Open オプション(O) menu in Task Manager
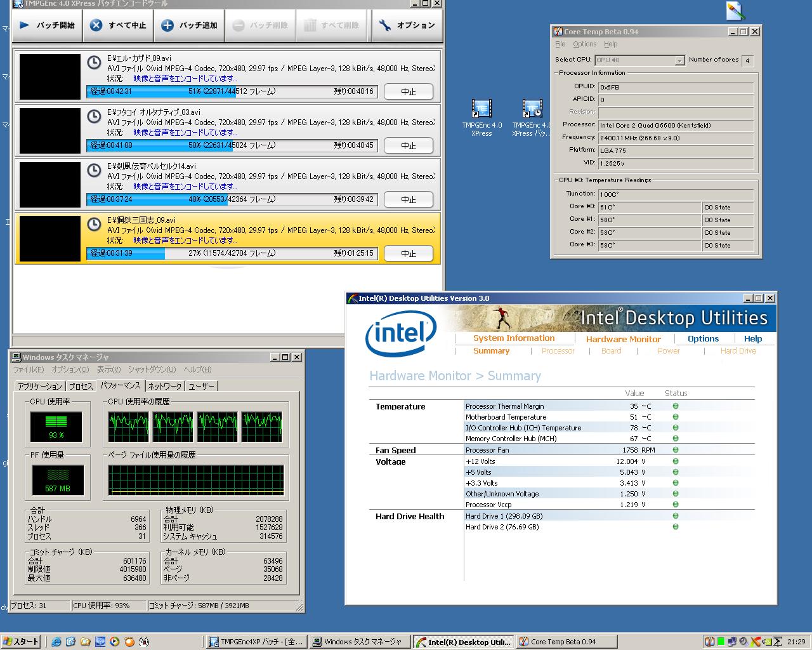 tap(70, 369)
